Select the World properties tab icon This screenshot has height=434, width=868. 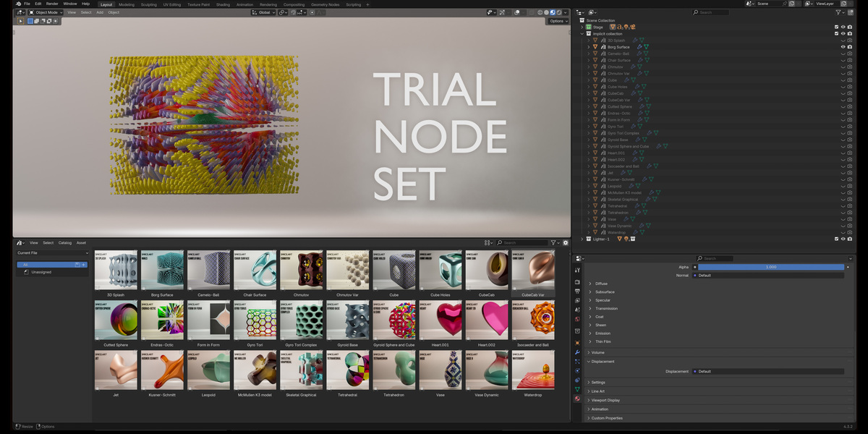(x=576, y=319)
